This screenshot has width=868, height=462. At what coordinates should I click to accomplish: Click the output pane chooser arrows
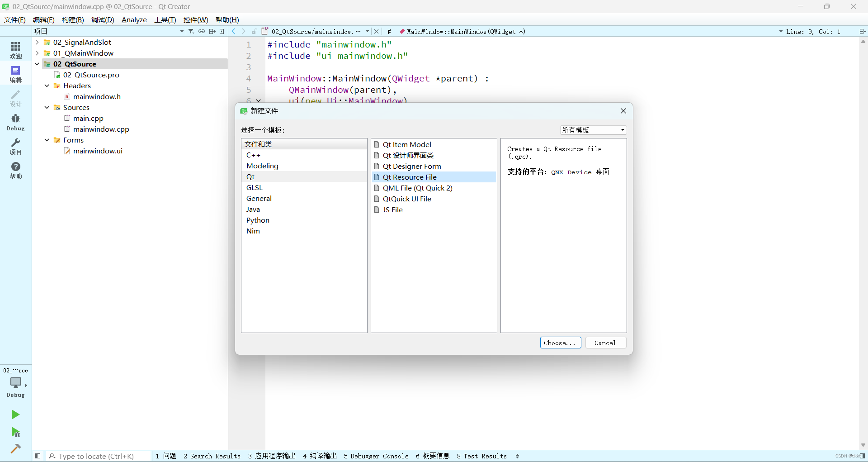517,456
